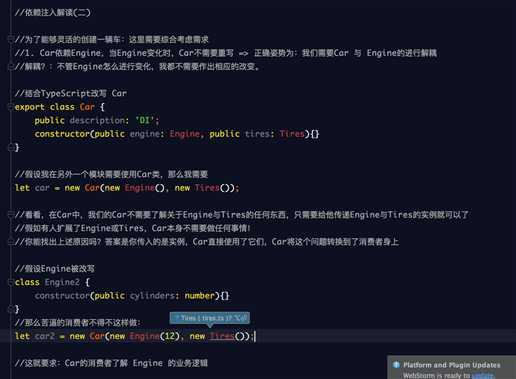This screenshot has height=379, width=516.
Task: Click the red underlined Tires in the car2 line
Action: tap(222, 336)
